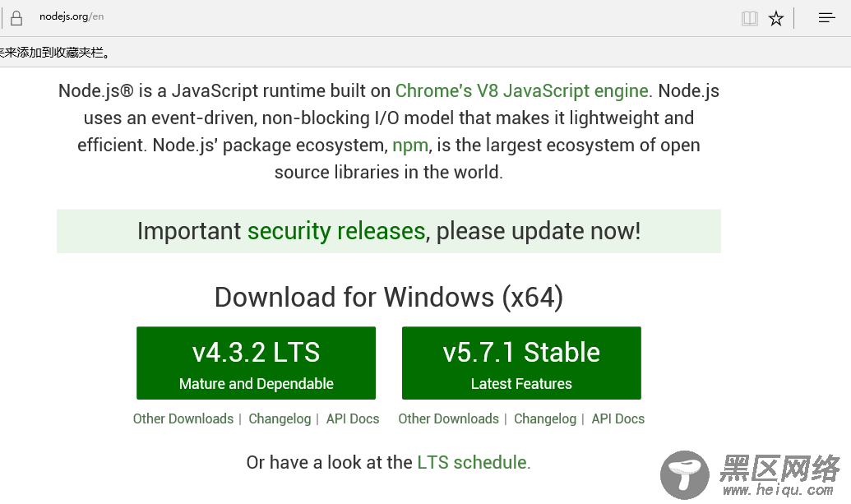Follow the npm link
Viewport: 851px width, 504px height.
(410, 146)
